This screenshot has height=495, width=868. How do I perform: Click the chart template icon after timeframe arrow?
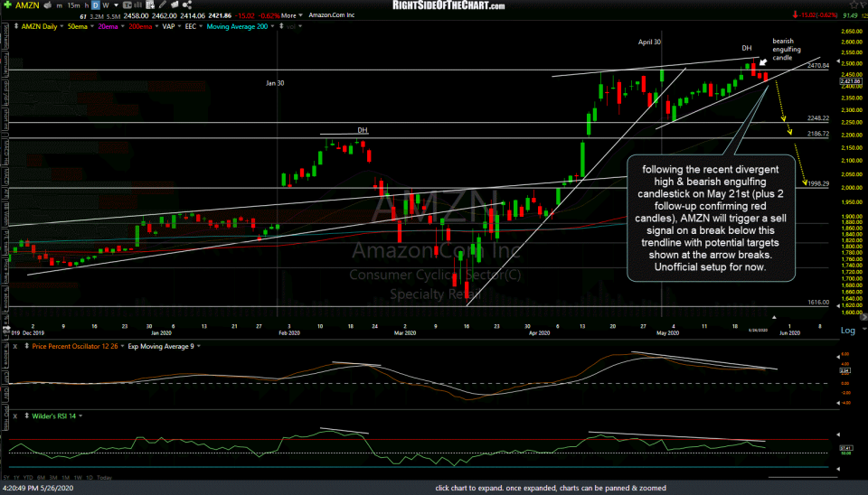point(127,5)
